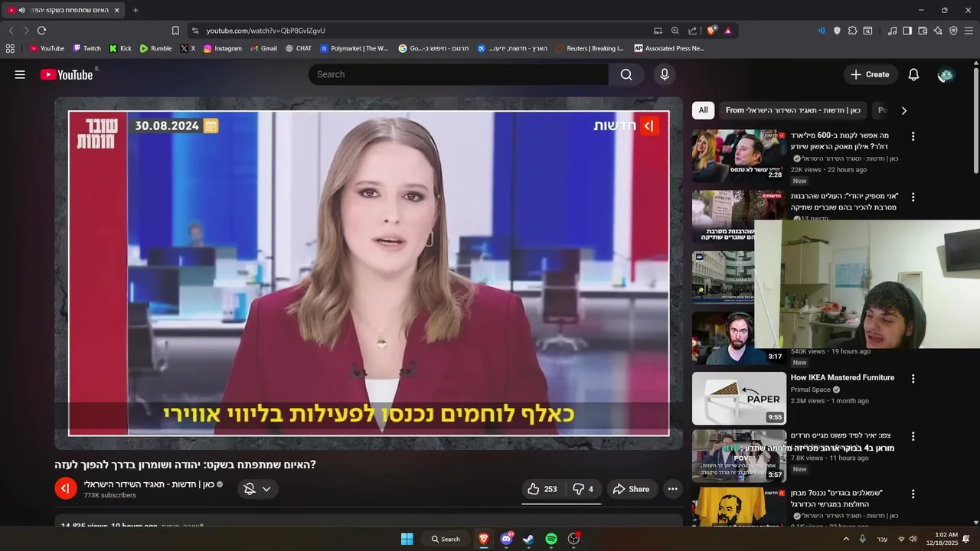
Task: Show hidden system tray icons chevron
Action: coord(846,539)
